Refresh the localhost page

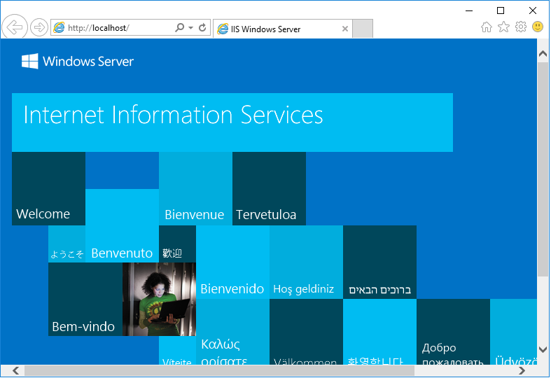click(x=202, y=27)
